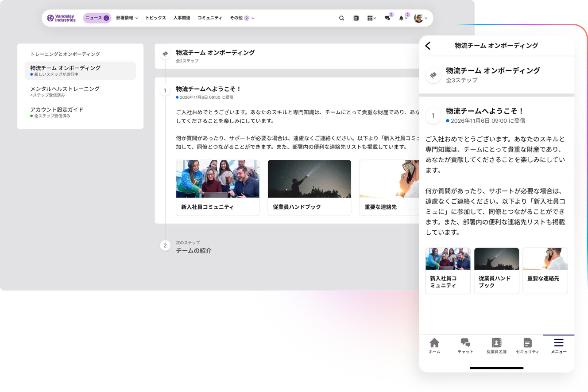Open the desktop 新入社員コミュニティ card
The height and width of the screenshot is (392, 588).
tap(217, 188)
